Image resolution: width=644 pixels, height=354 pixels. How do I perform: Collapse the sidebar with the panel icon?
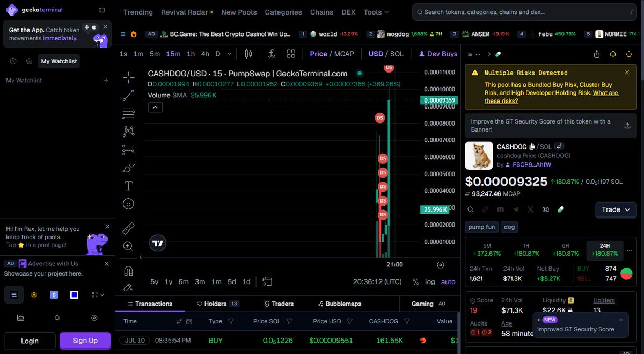point(102,10)
